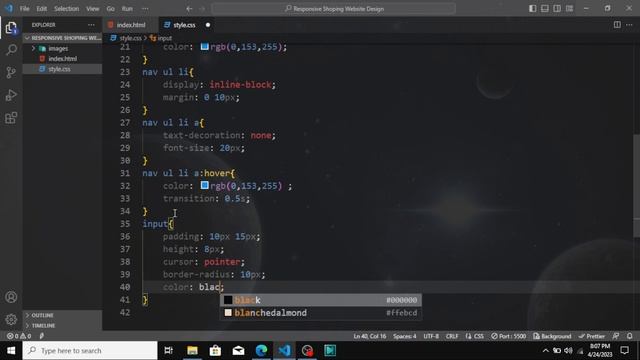The image size is (640, 360).
Task: Open the Run and Debug view
Action: pyautogui.click(x=11, y=95)
